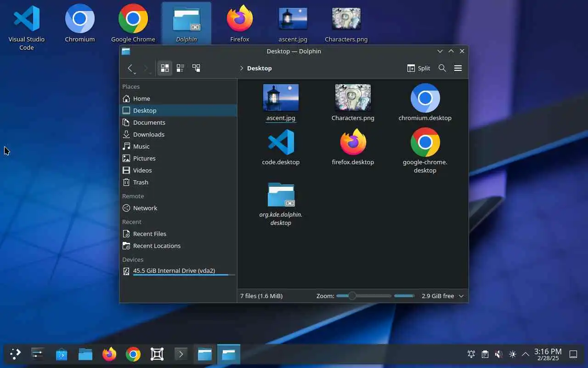Open Discover software store from taskbar
The height and width of the screenshot is (368, 588).
[x=62, y=354]
